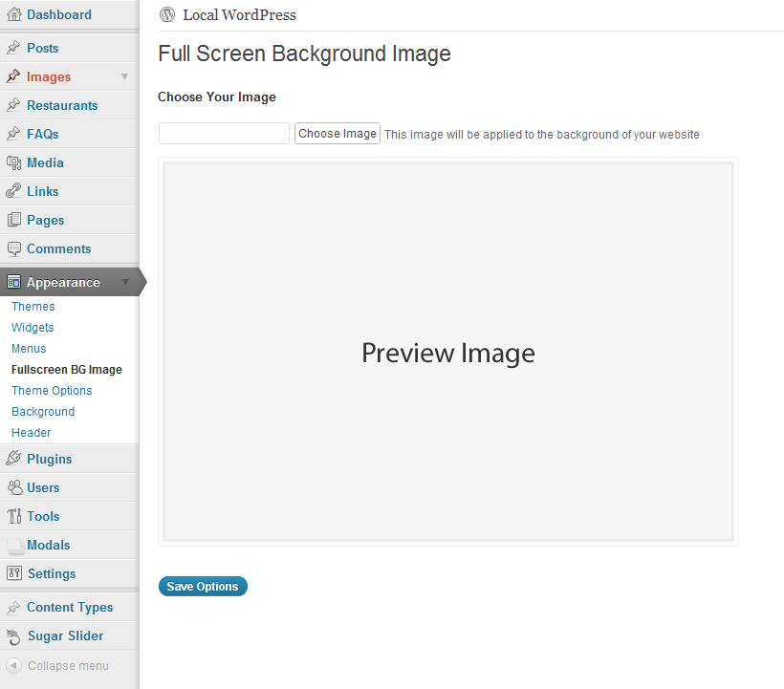Screen dimensions: 784x689
Task: Open Header under Appearance
Action: (31, 432)
